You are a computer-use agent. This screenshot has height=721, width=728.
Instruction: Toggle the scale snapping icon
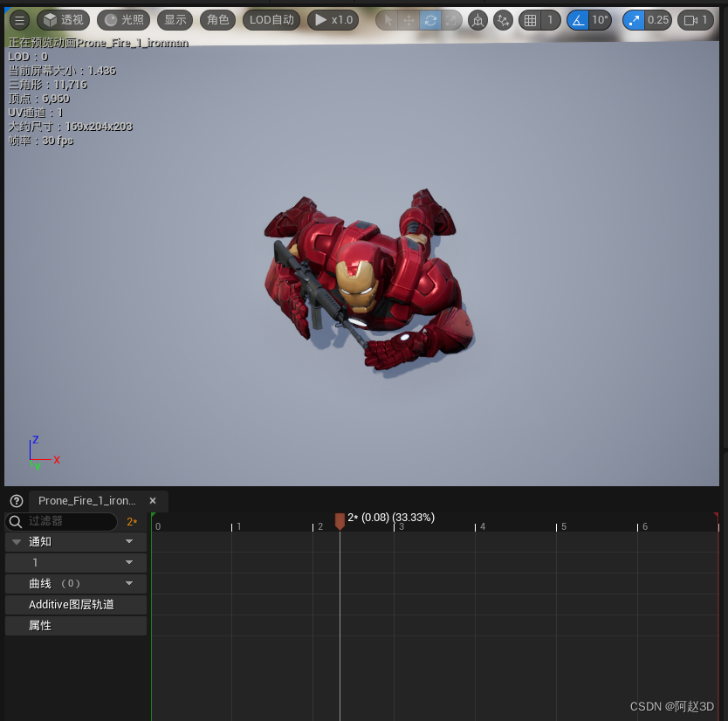pos(633,20)
